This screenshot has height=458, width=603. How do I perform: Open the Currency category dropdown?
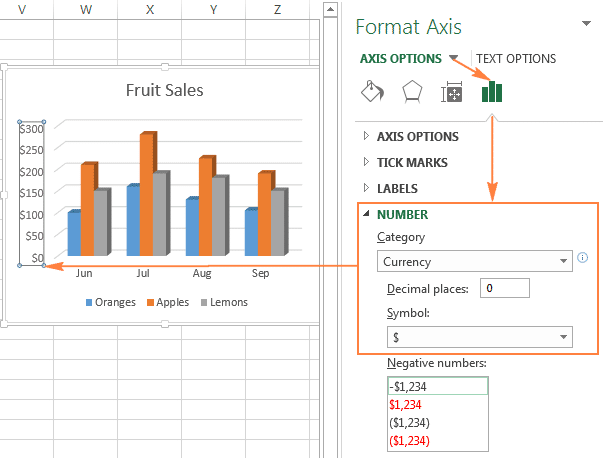point(474,262)
